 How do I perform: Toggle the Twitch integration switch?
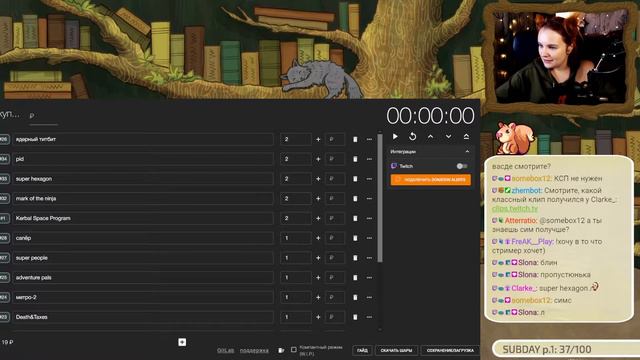click(462, 166)
